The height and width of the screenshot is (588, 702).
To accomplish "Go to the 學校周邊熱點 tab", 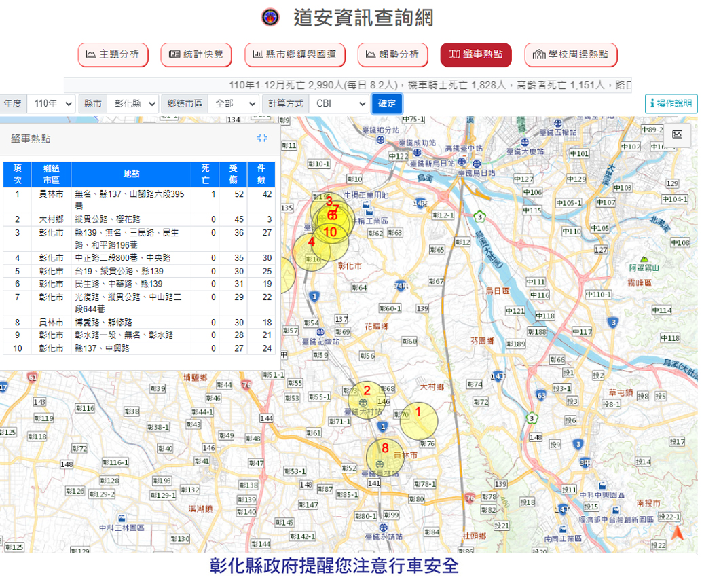I will [571, 54].
